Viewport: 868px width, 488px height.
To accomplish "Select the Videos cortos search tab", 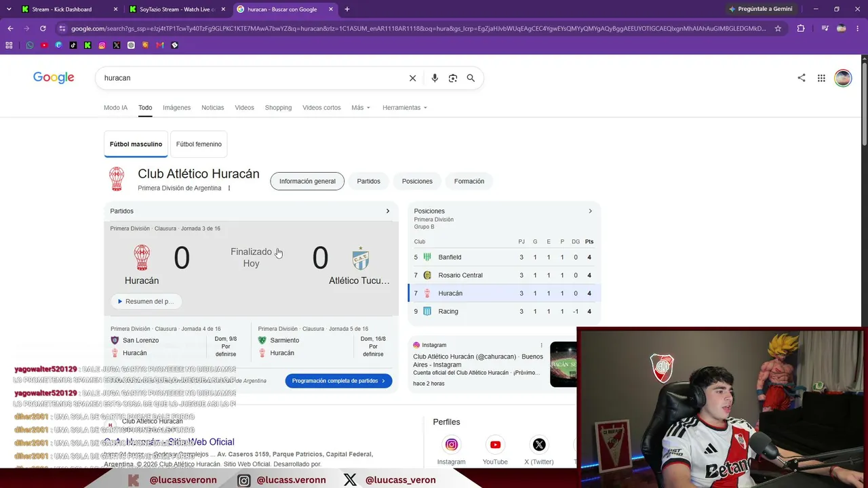I will click(x=321, y=108).
